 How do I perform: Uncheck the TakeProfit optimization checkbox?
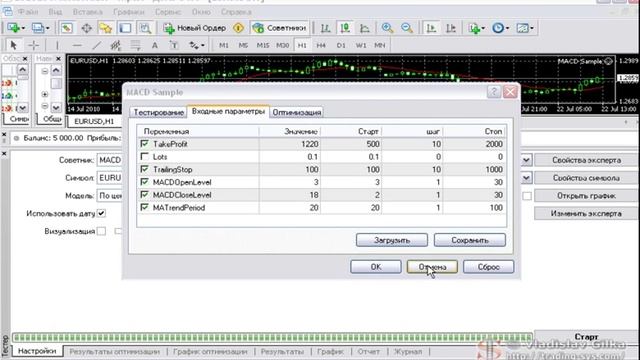(144, 144)
